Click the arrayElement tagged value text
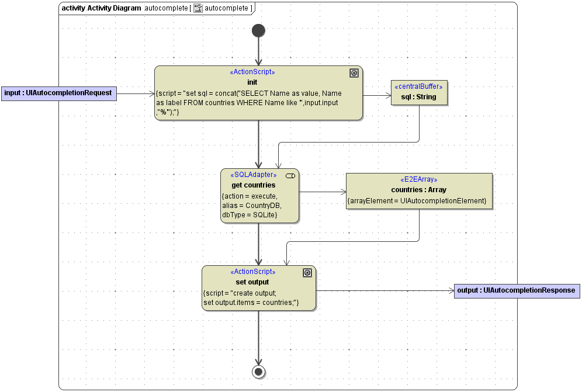Viewport: 582px width, 392px height. point(417,201)
